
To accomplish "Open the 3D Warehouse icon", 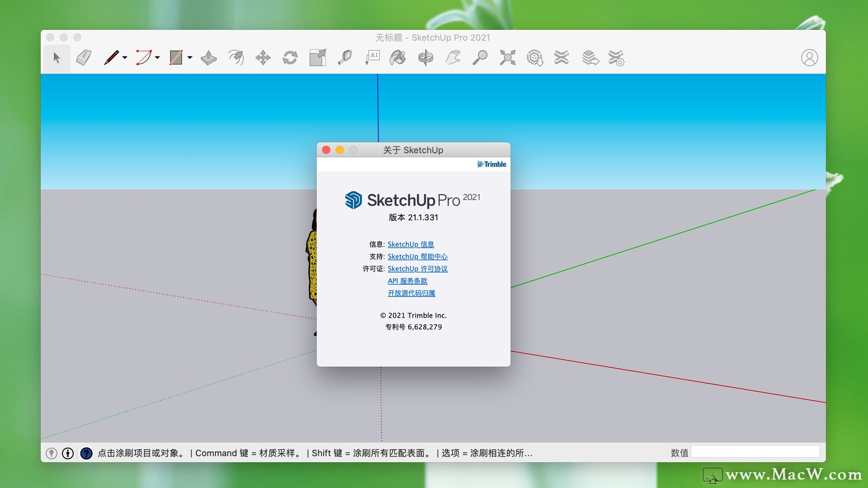I will click(535, 58).
